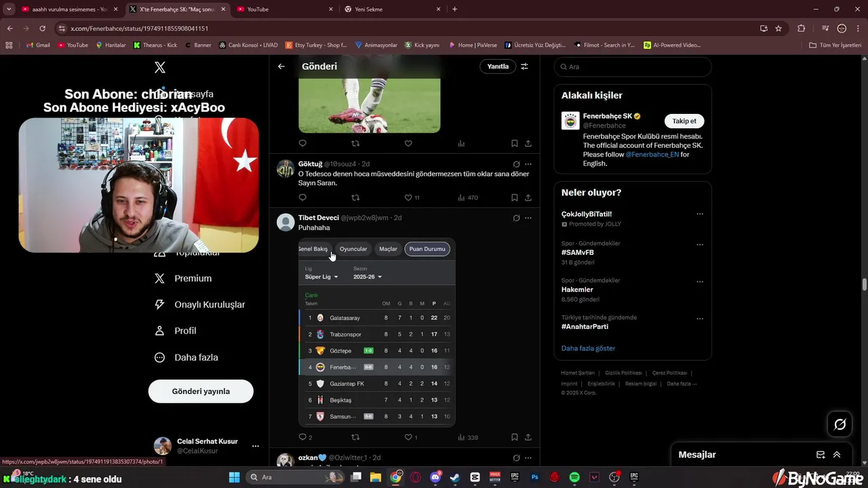Viewport: 868px width, 488px height.
Task: Open account menu for Celal Serhat Kusur
Action: click(x=255, y=446)
